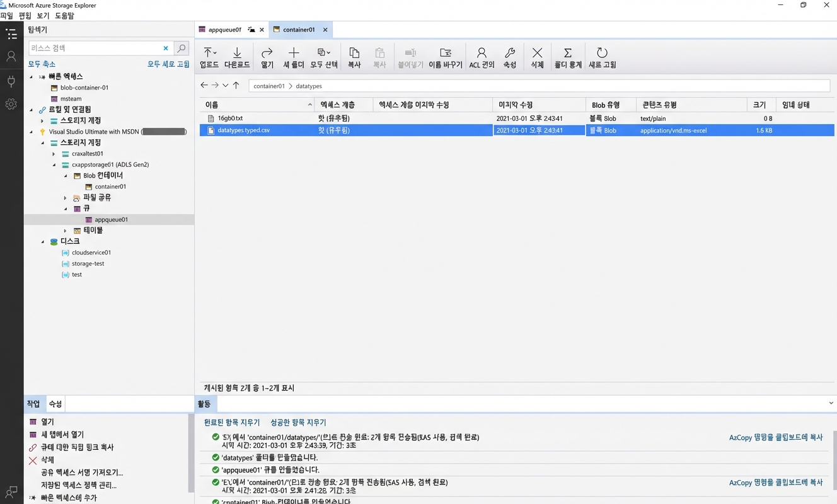Collapse the activities panel chevron
837x504 pixels.
coord(831,403)
